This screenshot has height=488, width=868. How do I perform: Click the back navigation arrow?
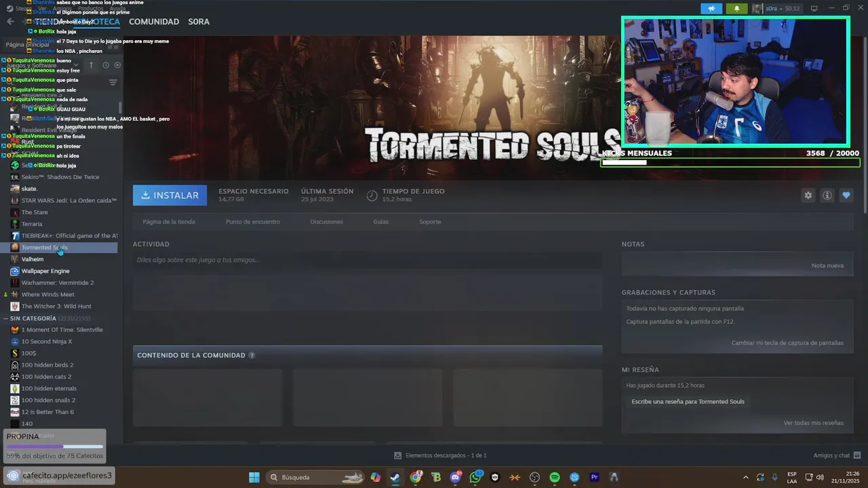click(x=10, y=22)
